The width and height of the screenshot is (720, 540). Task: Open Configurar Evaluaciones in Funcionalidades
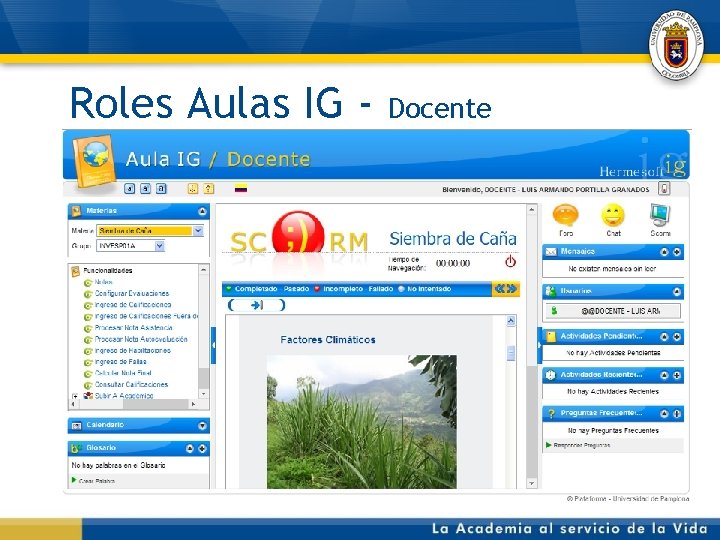(132, 293)
